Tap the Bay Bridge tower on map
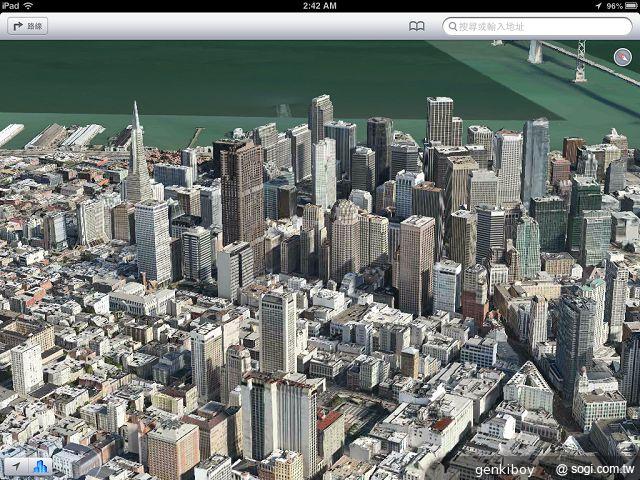This screenshot has width=640, height=480. pyautogui.click(x=580, y=60)
